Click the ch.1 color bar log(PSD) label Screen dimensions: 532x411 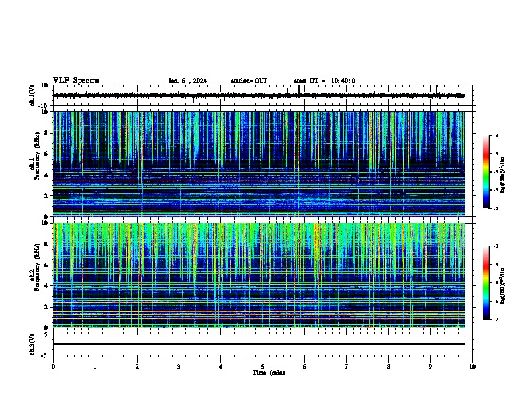click(502, 175)
